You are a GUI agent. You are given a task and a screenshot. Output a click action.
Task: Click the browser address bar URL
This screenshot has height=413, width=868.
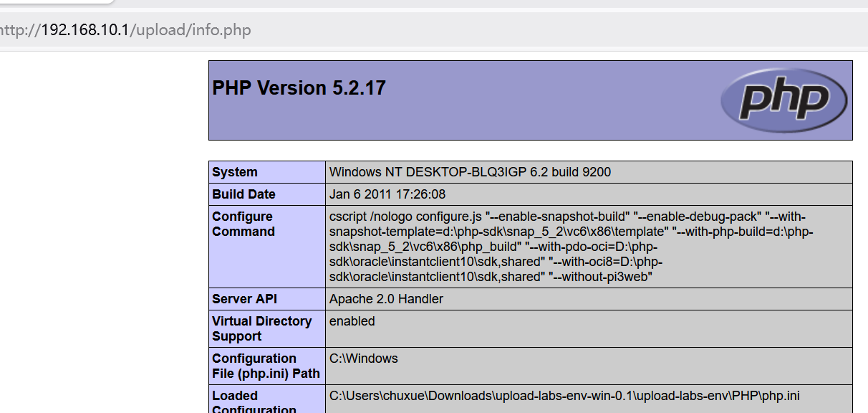click(x=125, y=30)
